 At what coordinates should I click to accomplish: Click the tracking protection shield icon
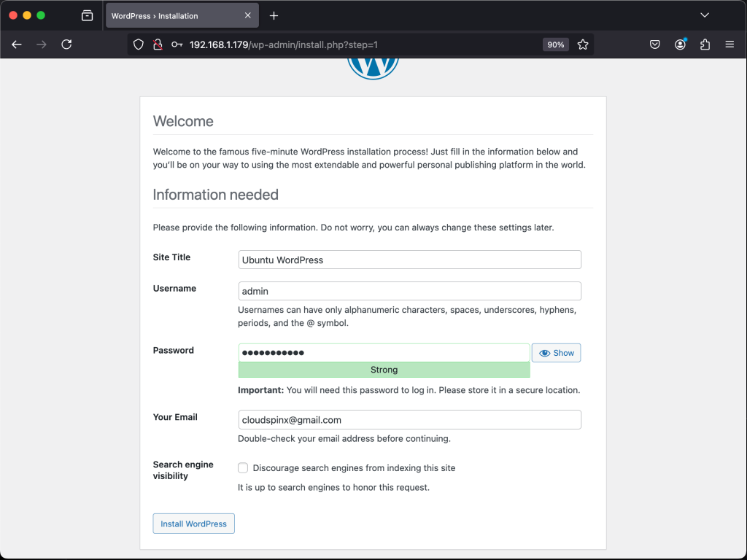tap(138, 44)
